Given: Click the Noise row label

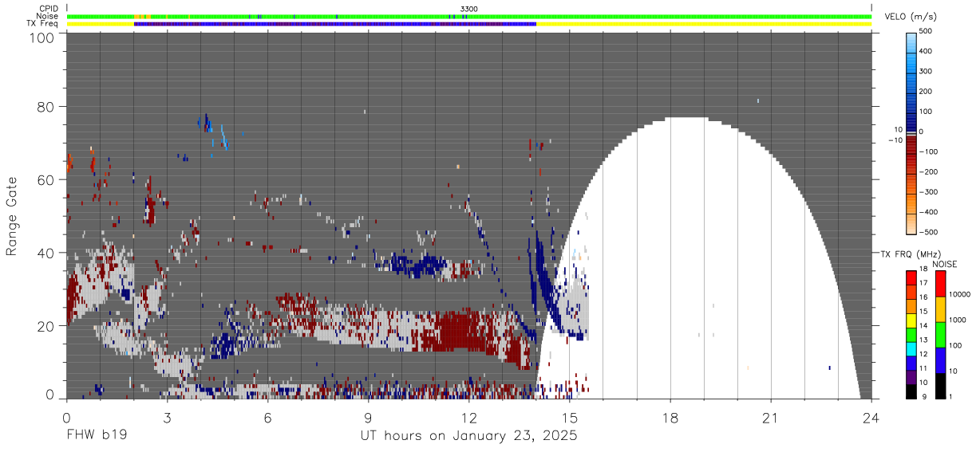Looking at the screenshot, I should pos(48,16).
